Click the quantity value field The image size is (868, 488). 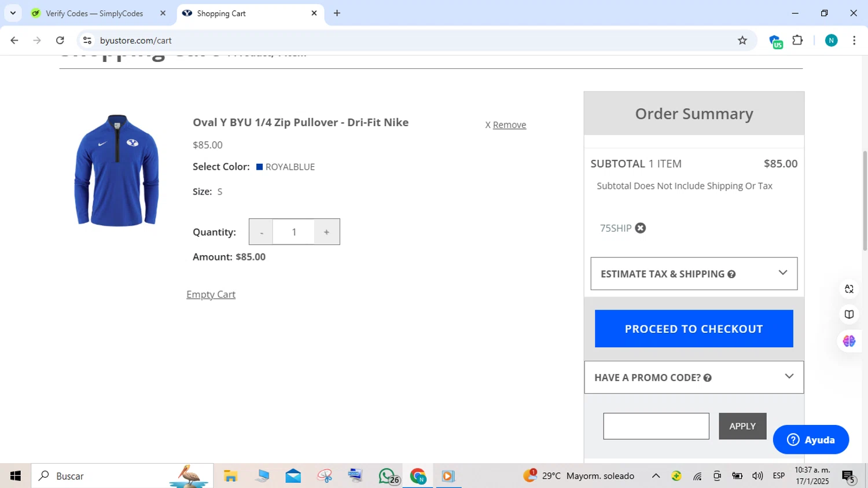point(294,232)
